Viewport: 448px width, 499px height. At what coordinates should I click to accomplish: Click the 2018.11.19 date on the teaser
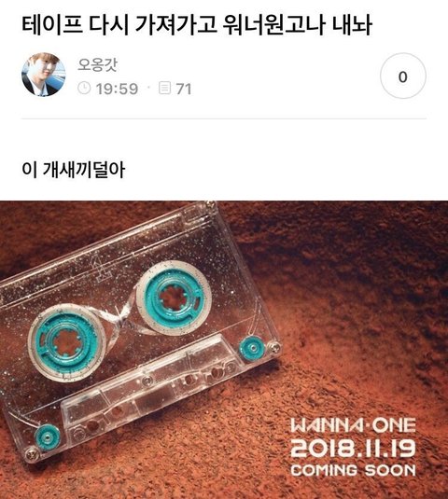(x=353, y=448)
